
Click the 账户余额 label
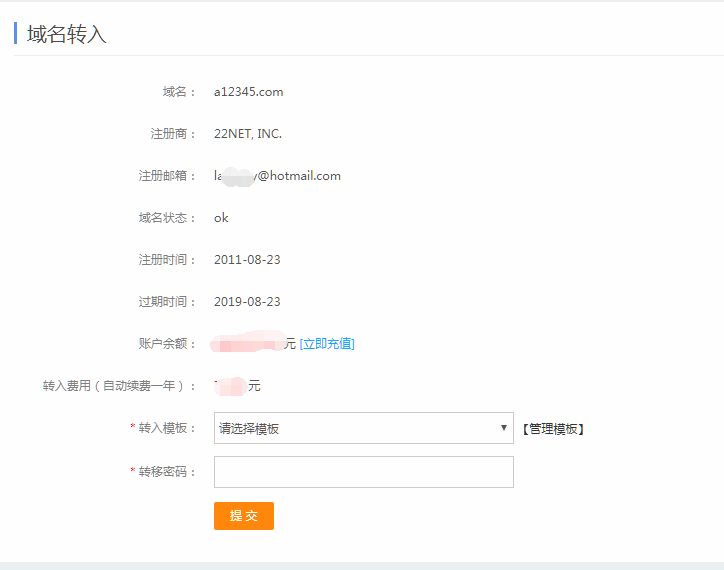(166, 344)
